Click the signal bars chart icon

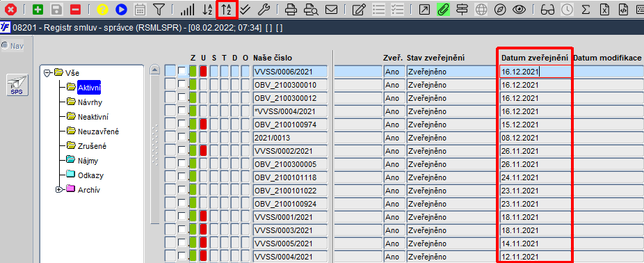(x=188, y=10)
